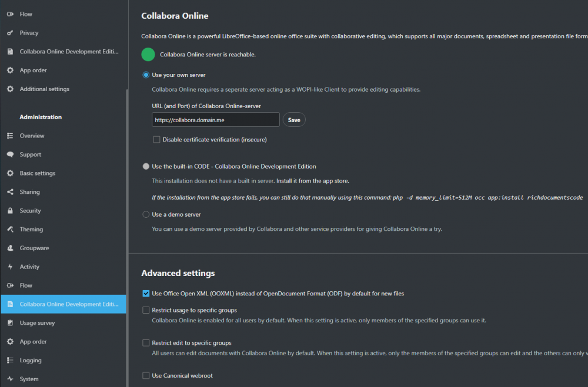Click the document icon in the personal settings section

[10, 51]
